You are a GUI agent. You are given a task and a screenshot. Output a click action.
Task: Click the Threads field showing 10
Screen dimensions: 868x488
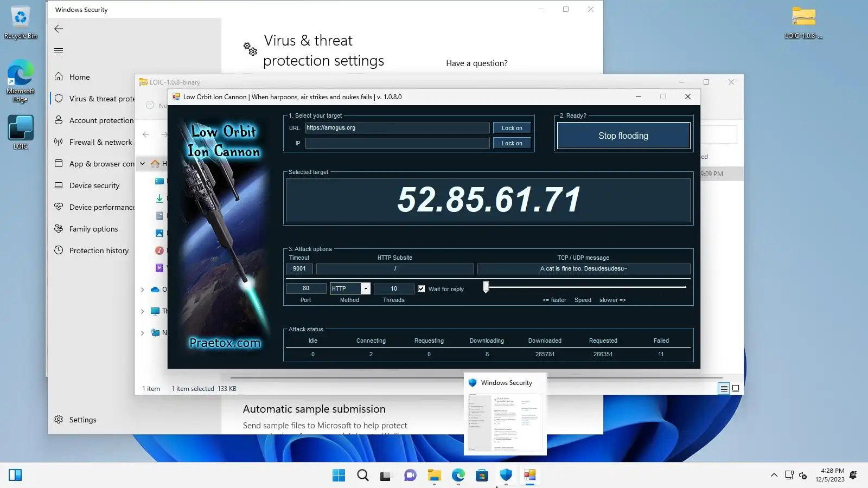pos(394,288)
